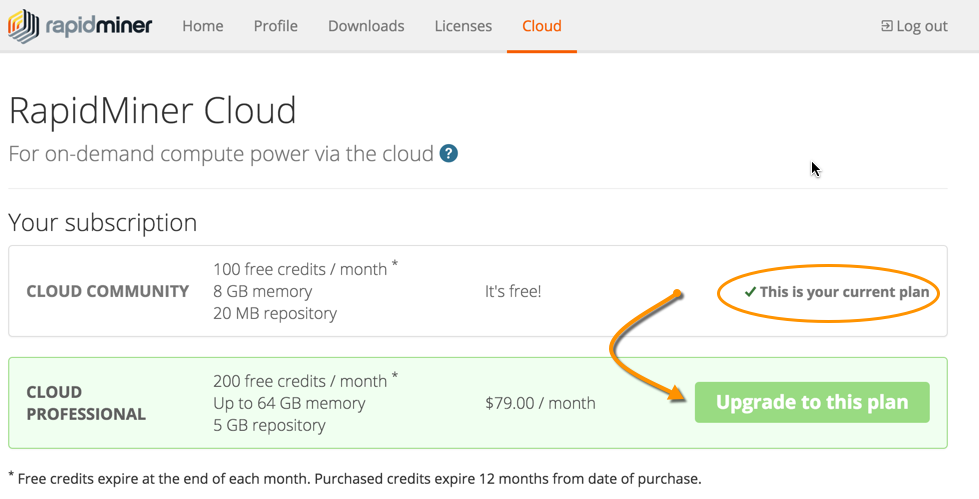
Task: Click the exit arrow icon beside Log out
Action: 886,26
